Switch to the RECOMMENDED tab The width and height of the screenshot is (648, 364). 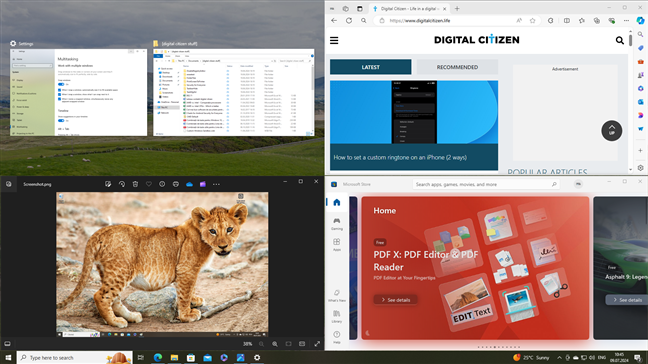click(x=457, y=67)
